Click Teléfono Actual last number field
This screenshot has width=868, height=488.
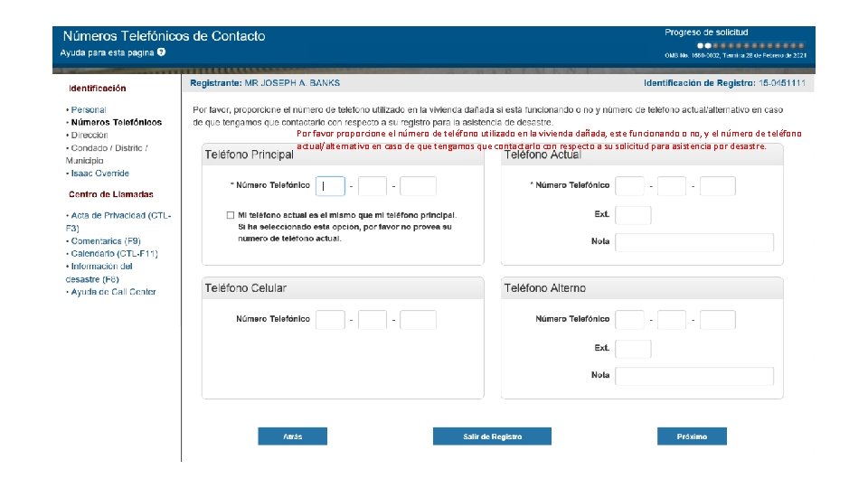point(717,186)
